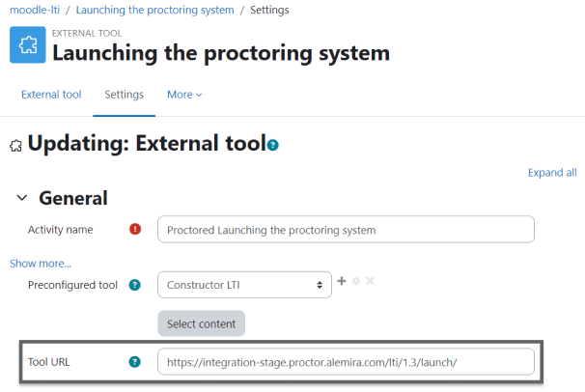Open help for Tool URL

(x=135, y=362)
